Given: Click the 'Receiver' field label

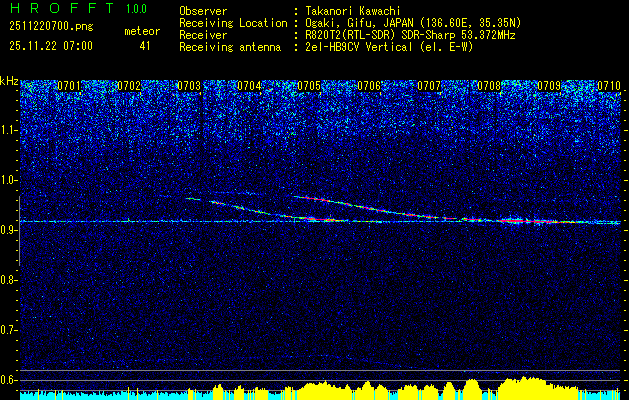Looking at the screenshot, I should tap(203, 35).
